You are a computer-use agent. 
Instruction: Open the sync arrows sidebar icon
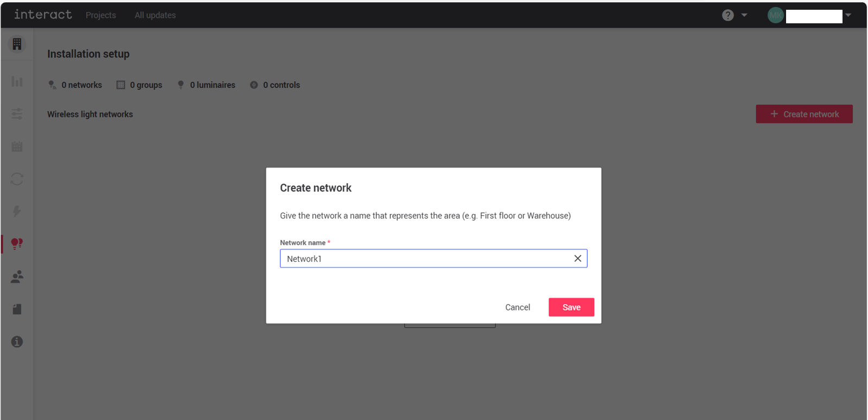[17, 179]
